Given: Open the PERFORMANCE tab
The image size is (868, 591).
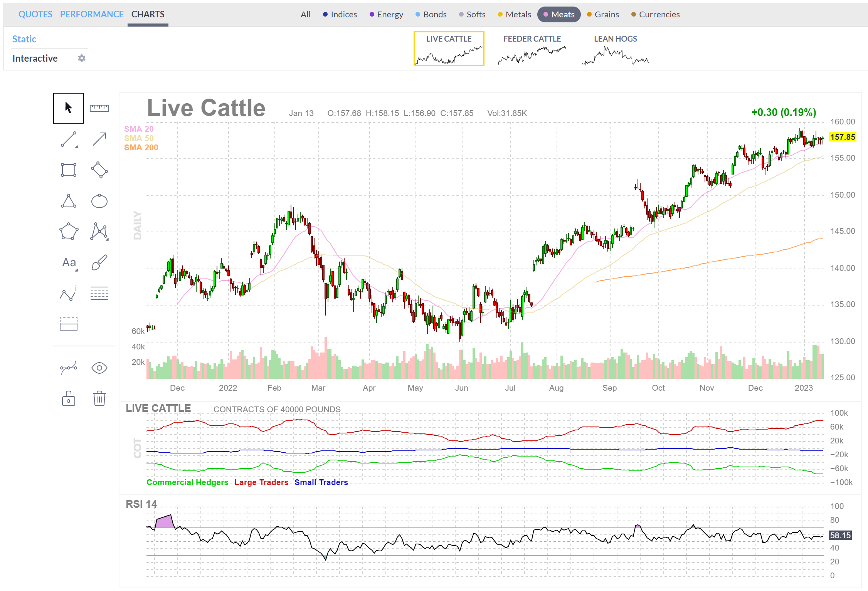Looking at the screenshot, I should 92,14.
